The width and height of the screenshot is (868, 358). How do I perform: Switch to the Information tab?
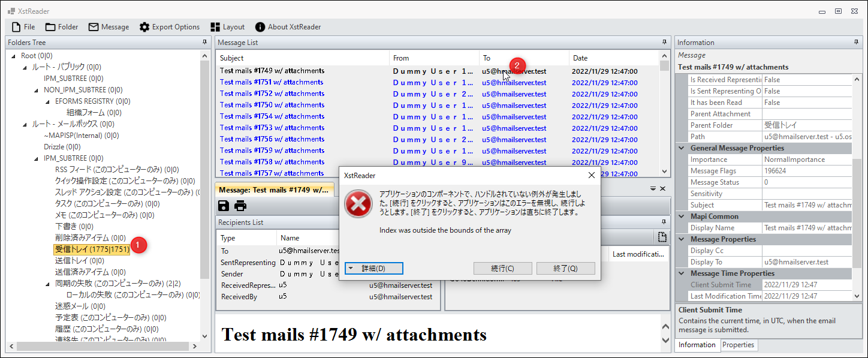coord(697,345)
